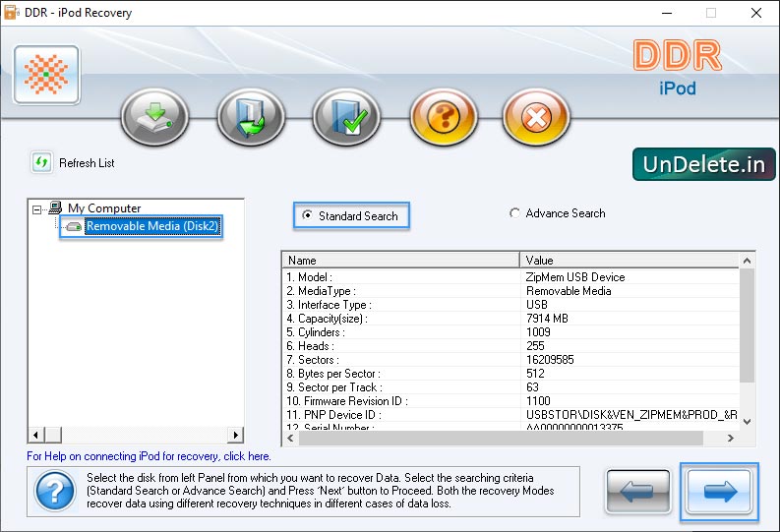Click the green Refresh List icon

tap(41, 162)
